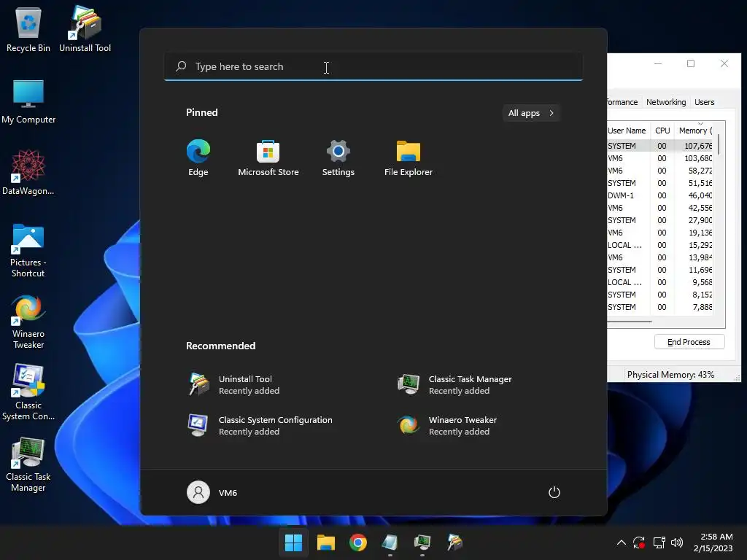Maximize the Task Manager window
This screenshot has width=747, height=560.
coord(691,63)
